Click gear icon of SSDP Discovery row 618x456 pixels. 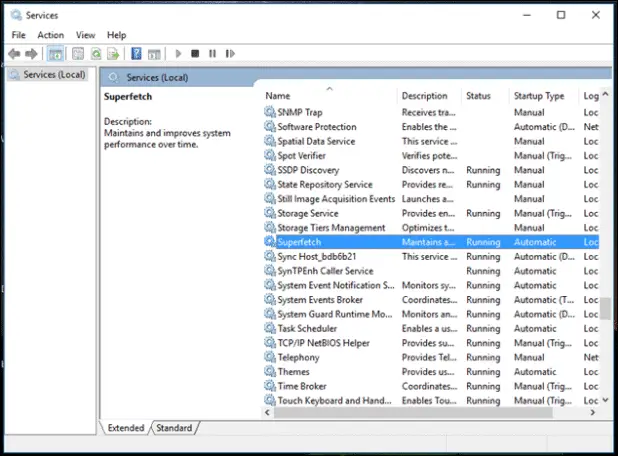(x=270, y=170)
